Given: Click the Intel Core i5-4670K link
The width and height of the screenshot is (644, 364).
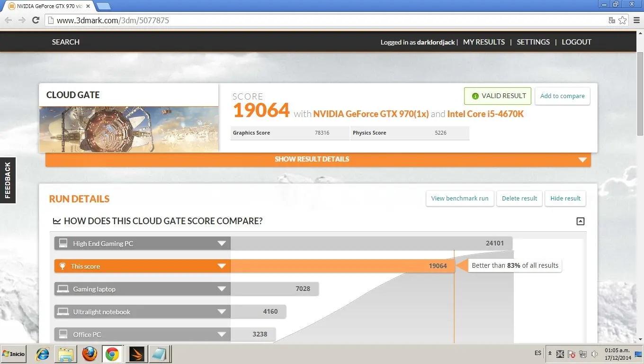Looking at the screenshot, I should [485, 114].
